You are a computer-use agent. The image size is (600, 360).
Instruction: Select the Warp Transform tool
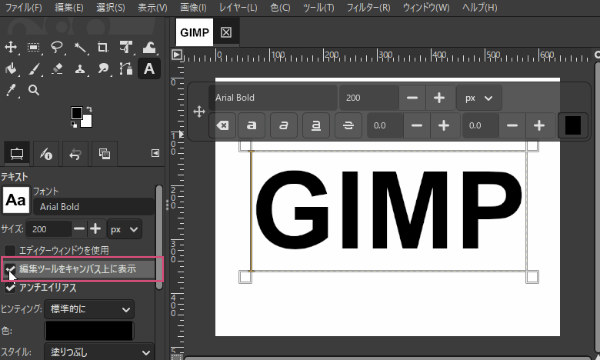coord(149,47)
